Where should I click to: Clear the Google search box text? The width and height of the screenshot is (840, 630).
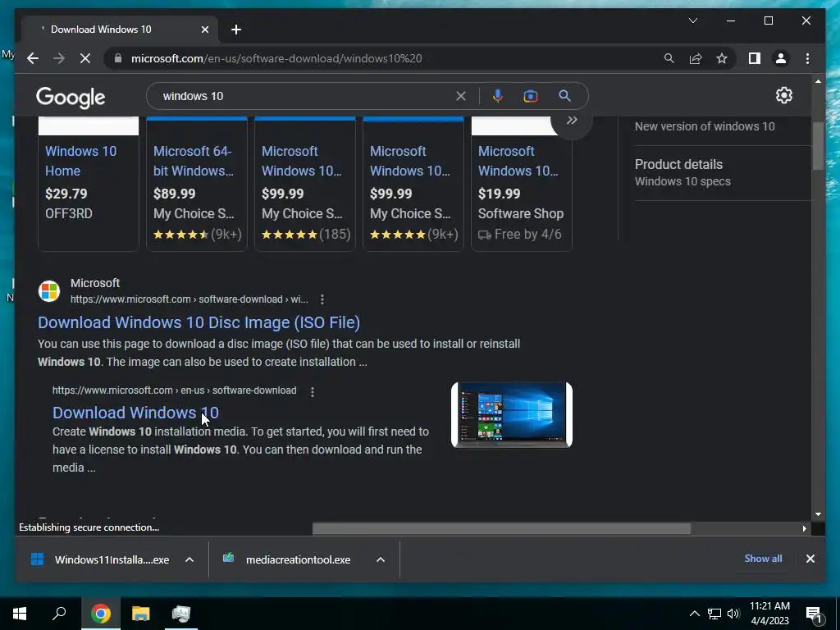(461, 97)
